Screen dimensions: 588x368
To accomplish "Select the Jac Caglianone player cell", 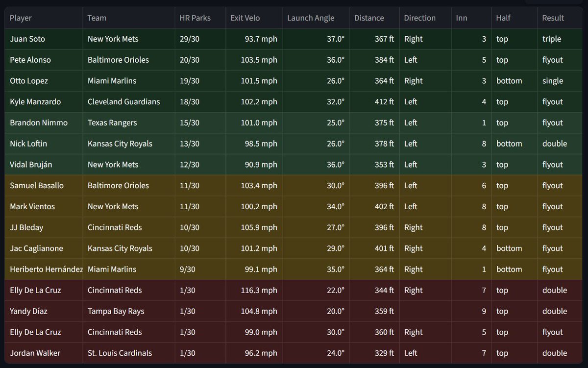I will tap(44, 248).
